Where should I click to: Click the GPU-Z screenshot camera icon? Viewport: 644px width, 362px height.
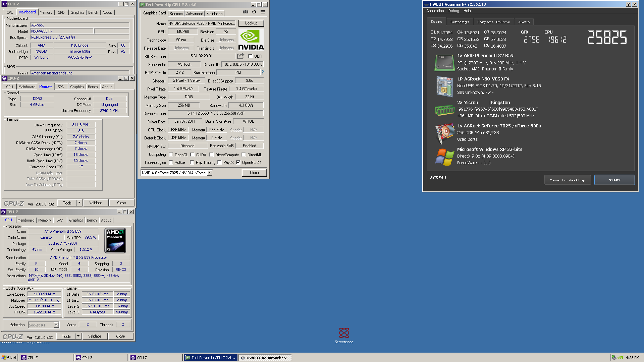pyautogui.click(x=246, y=12)
